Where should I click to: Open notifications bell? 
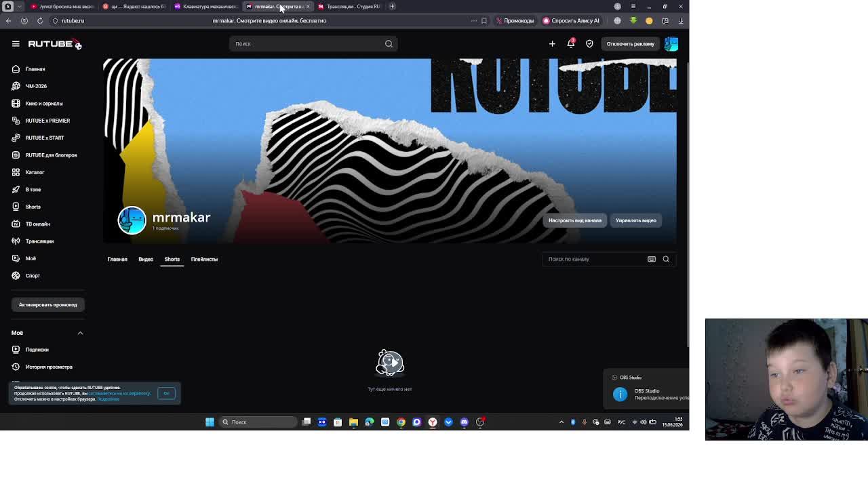click(571, 44)
